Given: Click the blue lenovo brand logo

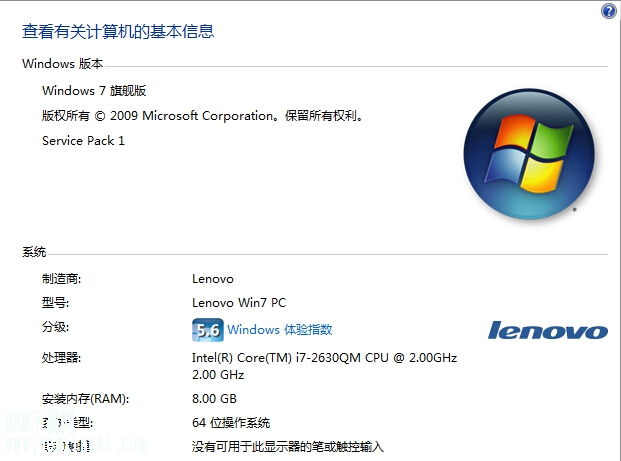Looking at the screenshot, I should [548, 330].
